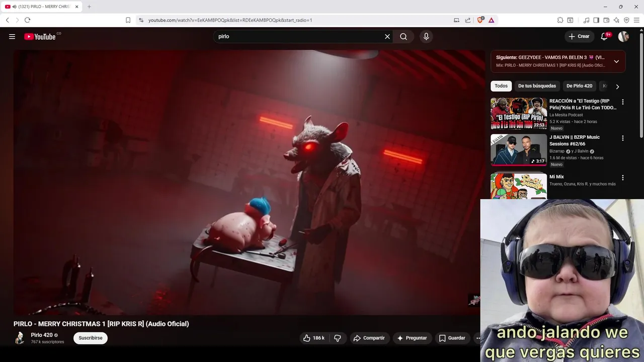Click the J BALVIN || BZRP title

(575, 140)
